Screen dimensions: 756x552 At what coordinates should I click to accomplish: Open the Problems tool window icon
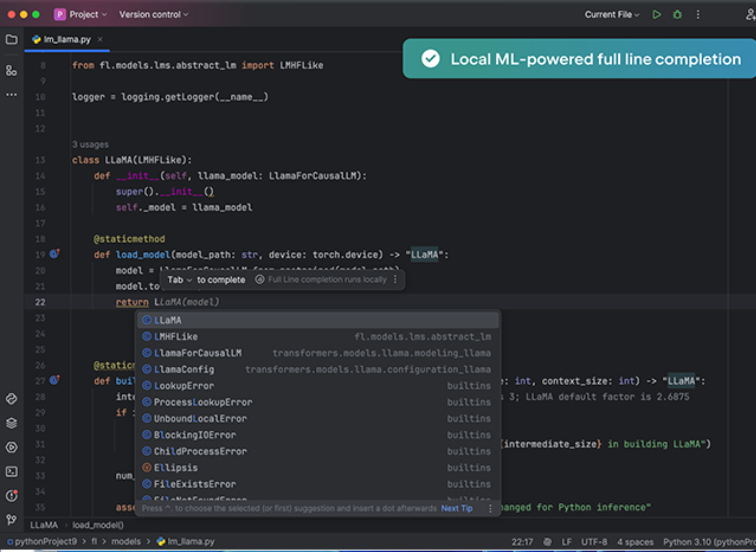(11, 496)
